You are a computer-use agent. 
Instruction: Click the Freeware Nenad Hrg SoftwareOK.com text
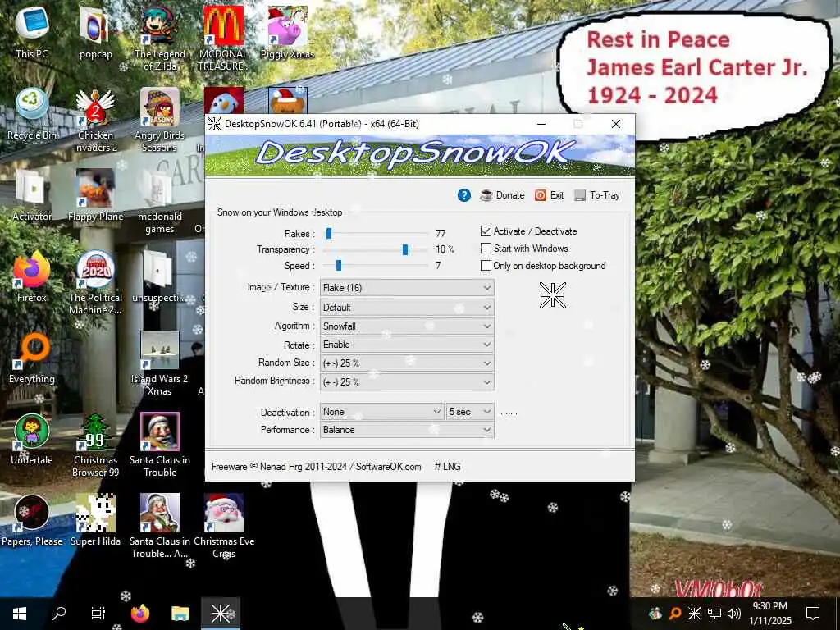[x=316, y=467]
